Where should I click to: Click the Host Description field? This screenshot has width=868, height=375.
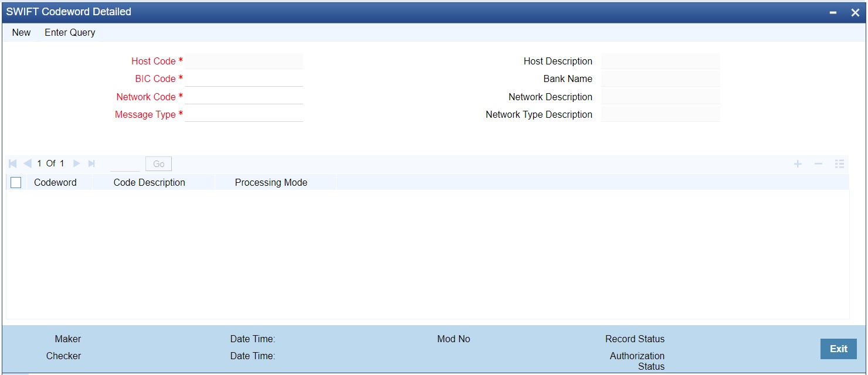click(x=660, y=61)
